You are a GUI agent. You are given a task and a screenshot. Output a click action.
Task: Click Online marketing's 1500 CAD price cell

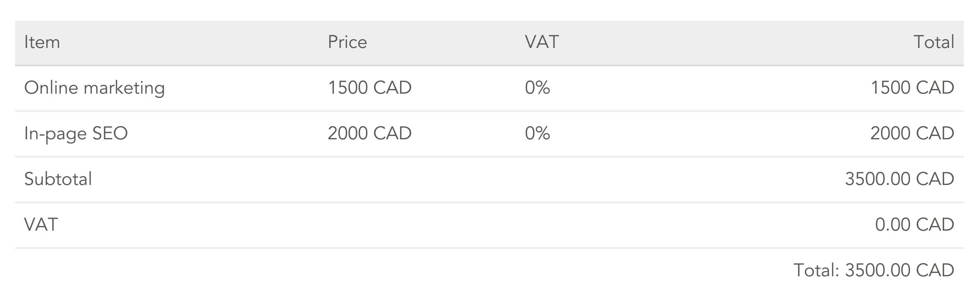click(x=369, y=88)
